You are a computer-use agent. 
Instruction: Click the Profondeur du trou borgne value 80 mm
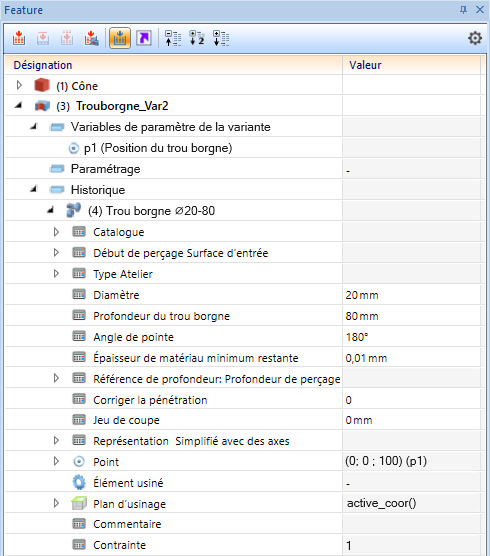(362, 316)
